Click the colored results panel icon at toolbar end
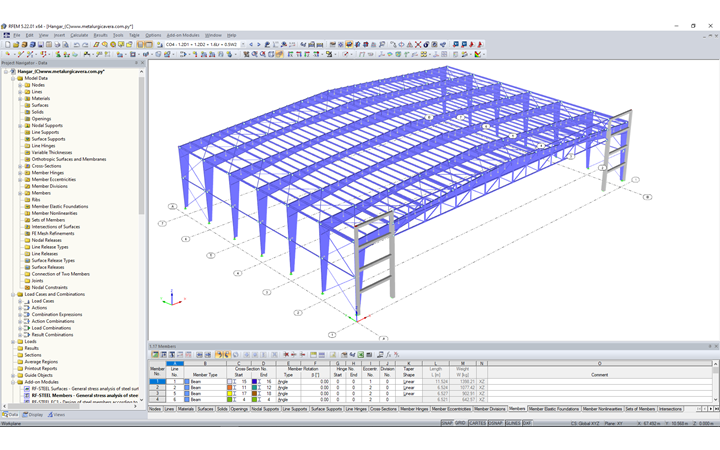The width and height of the screenshot is (720, 450). pyautogui.click(x=478, y=54)
